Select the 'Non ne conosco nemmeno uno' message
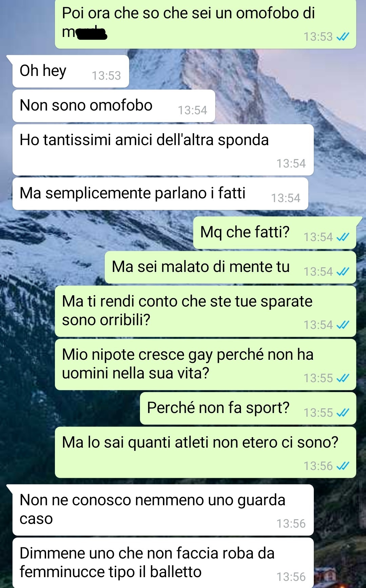The height and width of the screenshot is (588, 366). pos(163,510)
